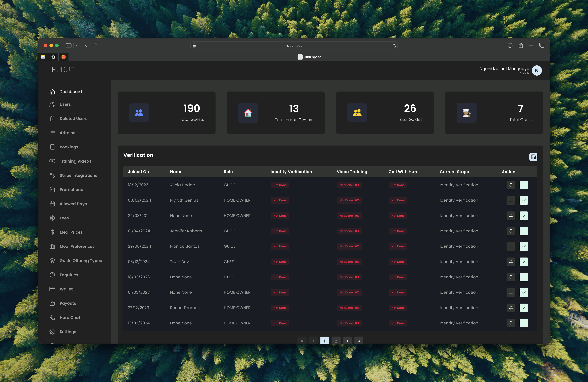
Task: Click the save/export icon above the Verification table
Action: pos(533,157)
